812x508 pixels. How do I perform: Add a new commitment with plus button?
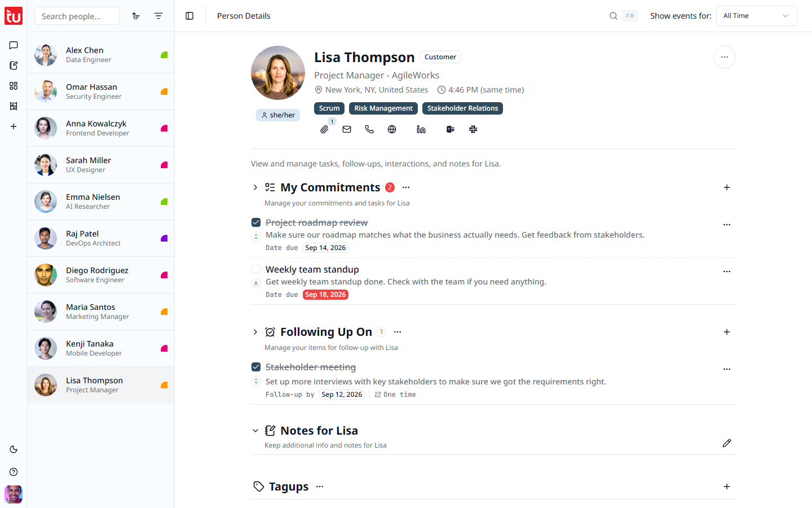(x=727, y=187)
